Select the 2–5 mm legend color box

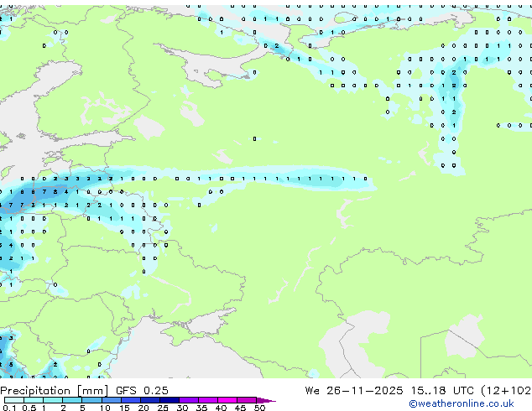click(x=72, y=400)
